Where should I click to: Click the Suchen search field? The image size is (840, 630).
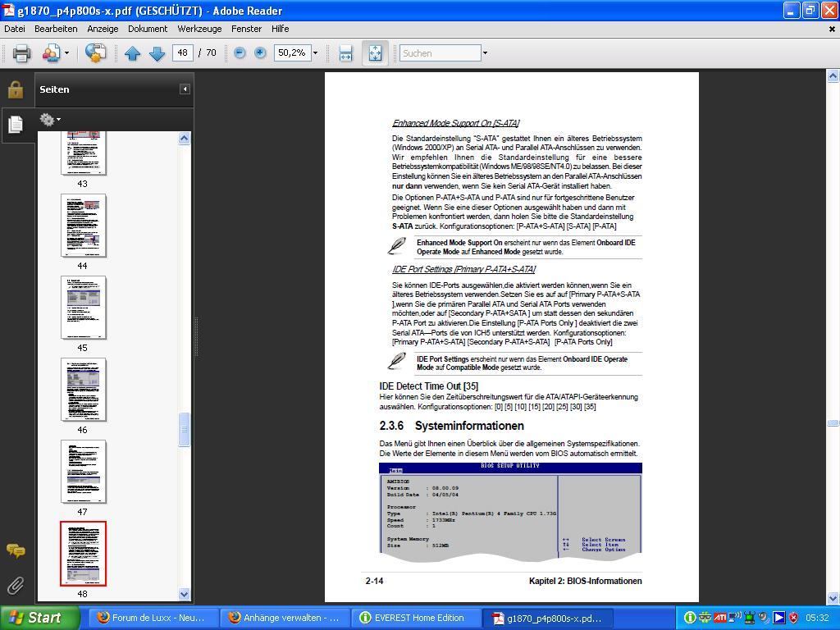pyautogui.click(x=441, y=53)
